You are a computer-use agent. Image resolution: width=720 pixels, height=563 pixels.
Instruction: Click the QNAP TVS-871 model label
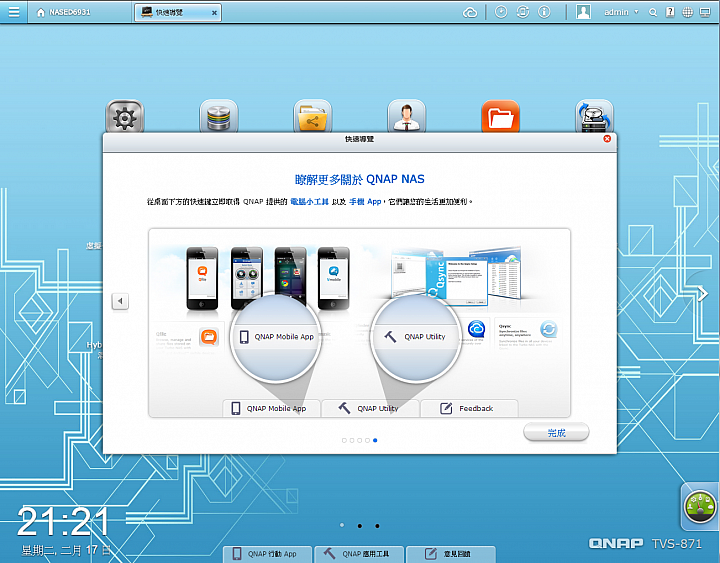[645, 544]
